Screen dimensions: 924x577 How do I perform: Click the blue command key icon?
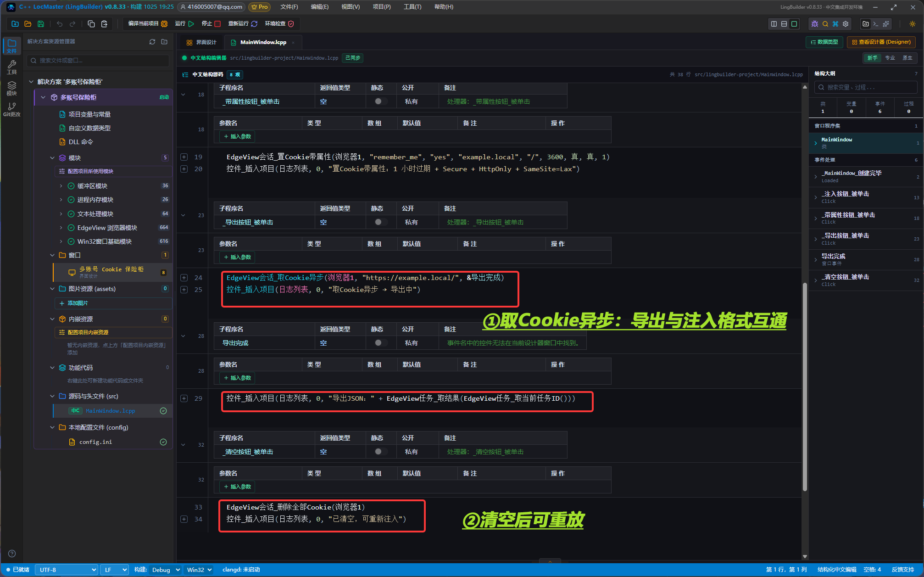click(835, 24)
